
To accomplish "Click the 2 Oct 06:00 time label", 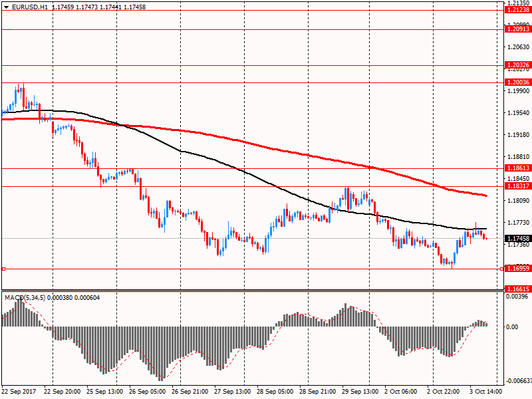I will (x=401, y=392).
